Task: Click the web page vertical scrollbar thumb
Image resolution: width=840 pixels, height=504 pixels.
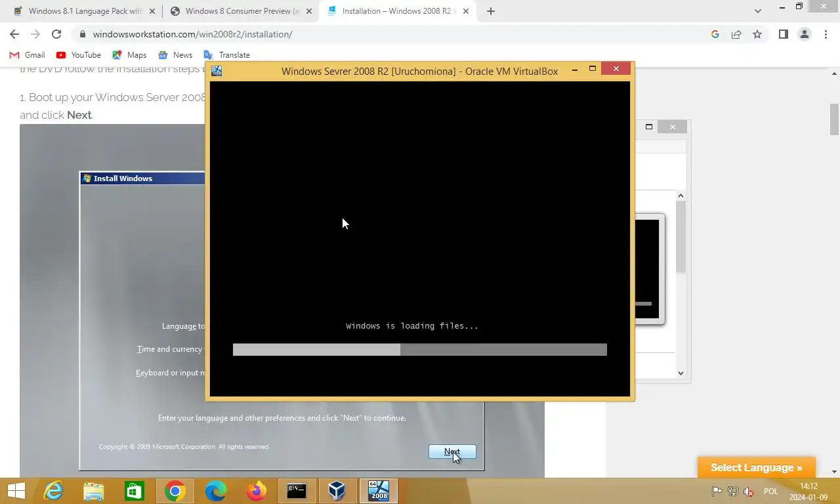Action: 835,119
